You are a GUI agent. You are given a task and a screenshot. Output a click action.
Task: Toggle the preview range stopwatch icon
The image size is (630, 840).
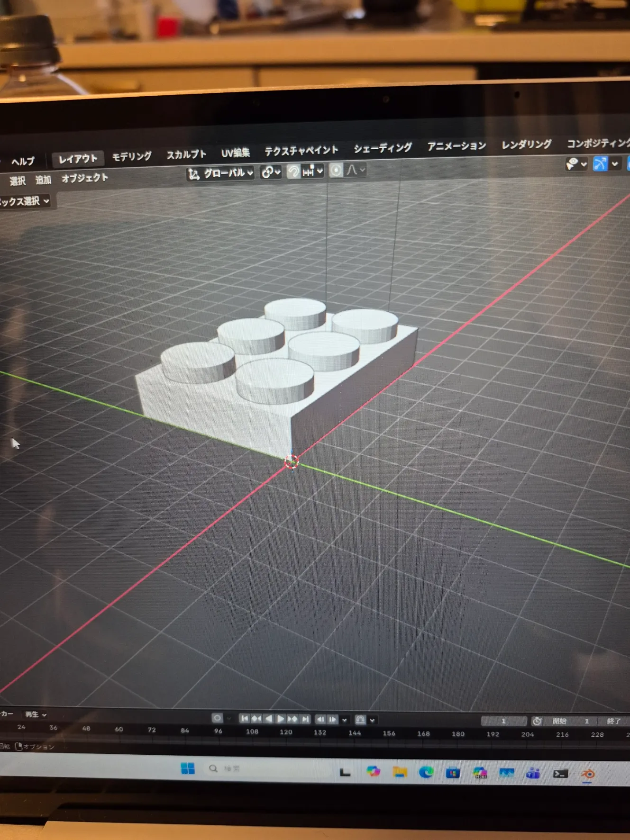(x=537, y=721)
